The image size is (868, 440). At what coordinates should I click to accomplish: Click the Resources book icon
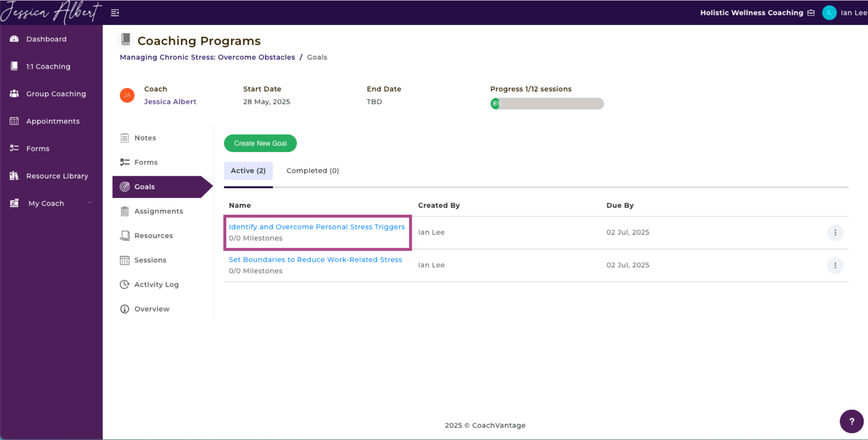point(125,236)
